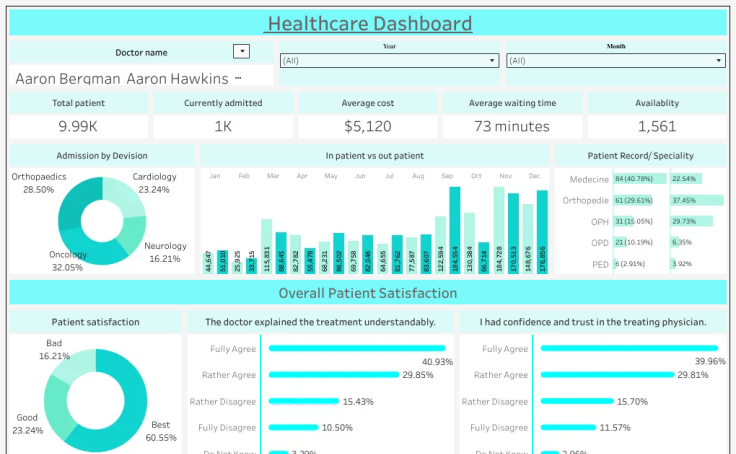Click the Medecine 22.54% bar
The image size is (736, 454).
coord(686,178)
